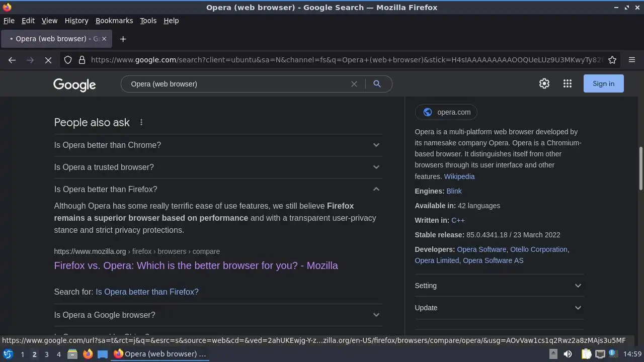Click inside the Google search input field

tap(236, 84)
